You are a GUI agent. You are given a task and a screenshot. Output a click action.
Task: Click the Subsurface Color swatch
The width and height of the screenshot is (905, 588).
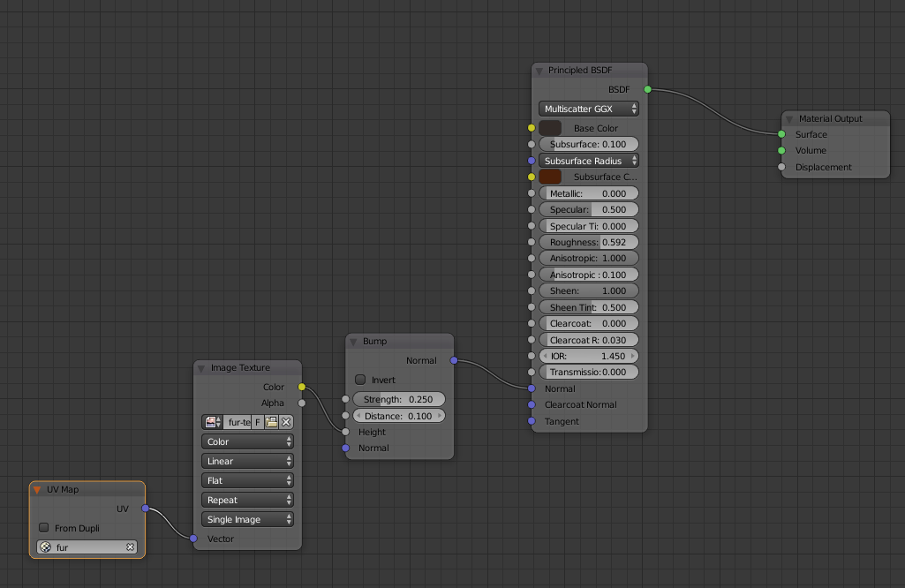550,177
